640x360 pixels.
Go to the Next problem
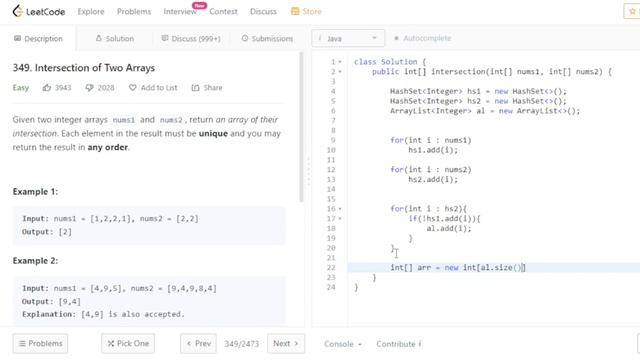click(x=286, y=343)
